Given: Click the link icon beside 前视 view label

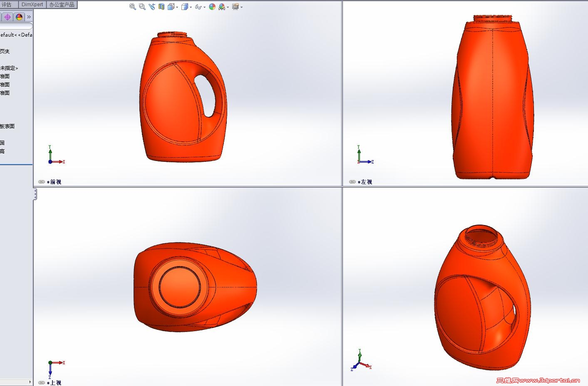Looking at the screenshot, I should point(42,182).
